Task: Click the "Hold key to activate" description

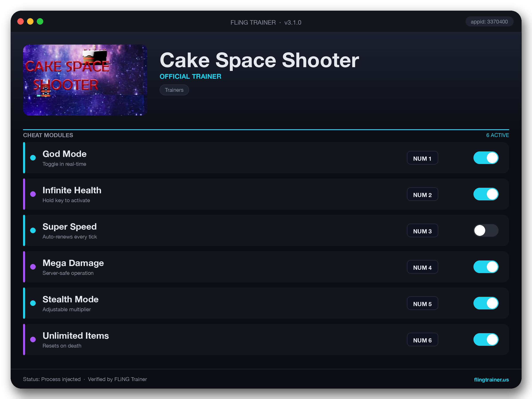Action: (x=66, y=200)
